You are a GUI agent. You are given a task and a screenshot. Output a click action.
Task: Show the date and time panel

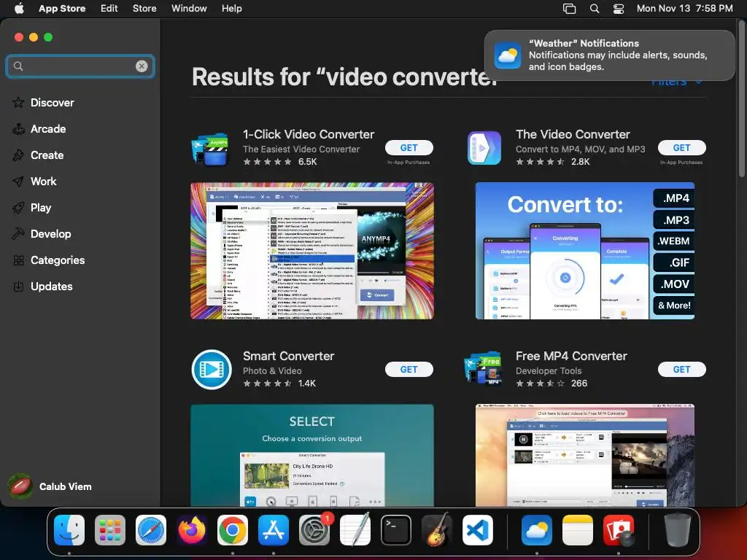[x=684, y=8]
